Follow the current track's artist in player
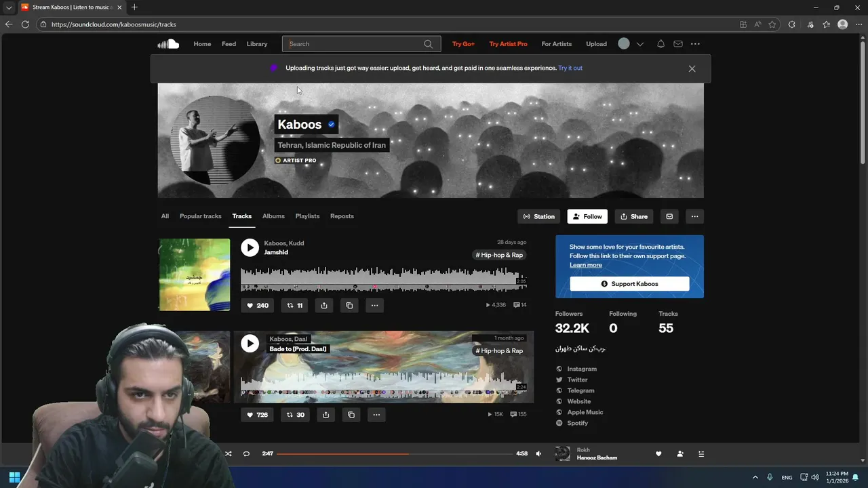The image size is (868, 488). [680, 454]
